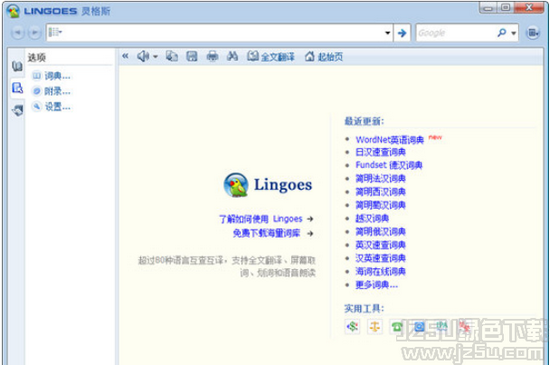The width and height of the screenshot is (550, 365).
Task: Open speaker voice dropdown arrow
Action: [x=155, y=56]
